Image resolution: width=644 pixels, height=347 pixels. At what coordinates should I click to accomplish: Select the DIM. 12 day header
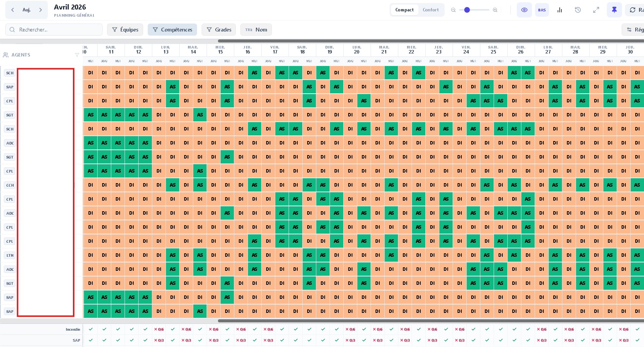tap(138, 50)
